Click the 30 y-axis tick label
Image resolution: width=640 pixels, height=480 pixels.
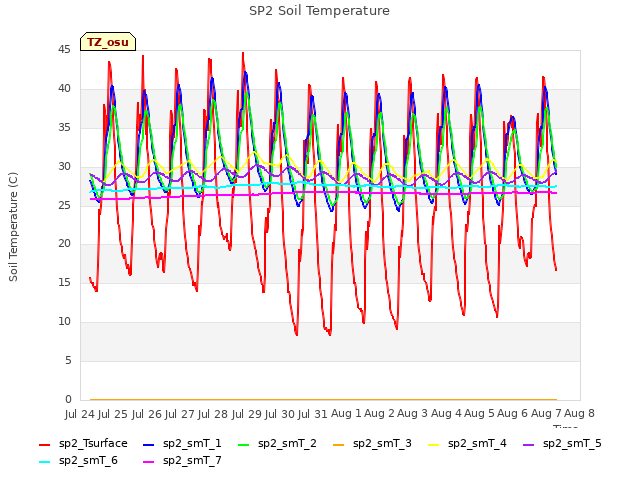pyautogui.click(x=64, y=167)
